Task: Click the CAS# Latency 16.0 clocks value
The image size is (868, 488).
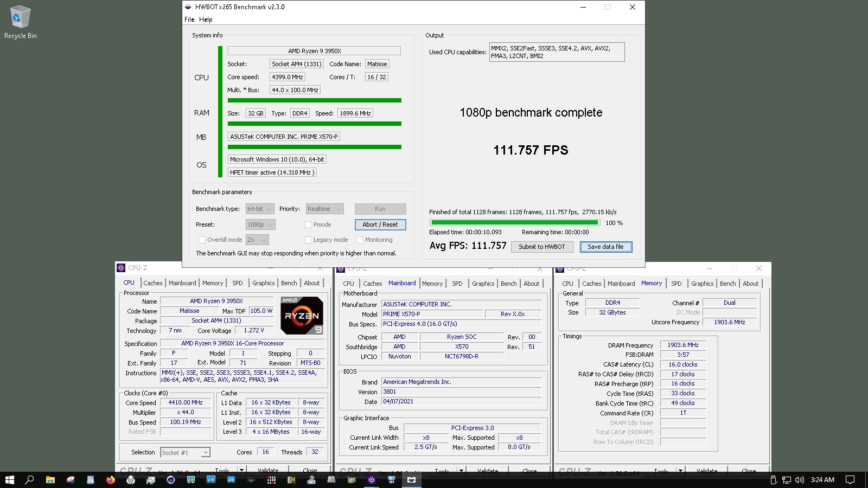Action: coord(683,364)
